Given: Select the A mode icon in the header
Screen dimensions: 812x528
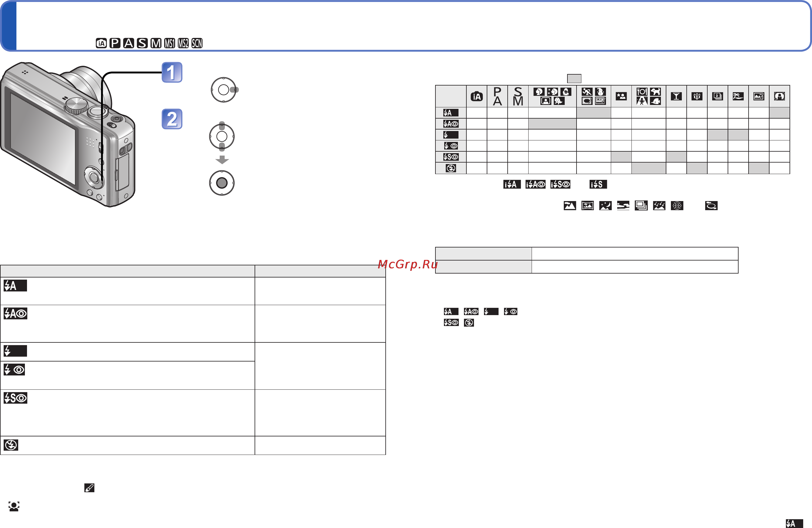Looking at the screenshot, I should click(129, 43).
